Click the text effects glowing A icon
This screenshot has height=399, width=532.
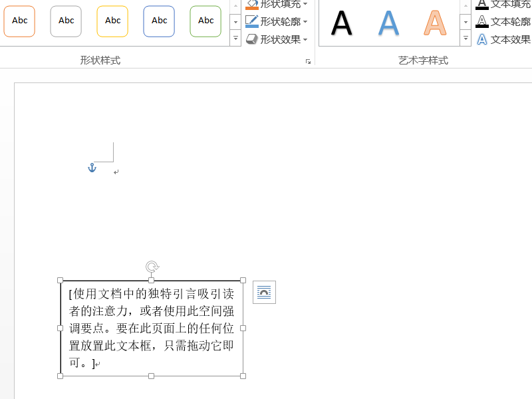pyautogui.click(x=481, y=39)
